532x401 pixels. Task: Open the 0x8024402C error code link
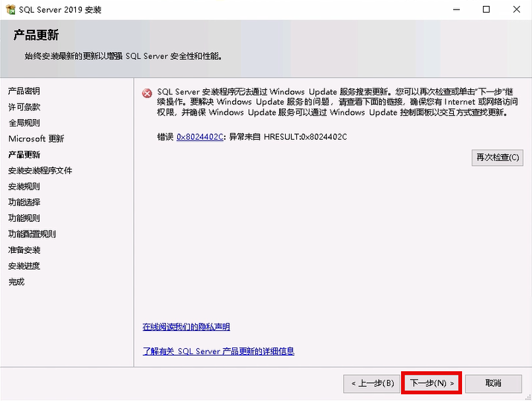(199, 137)
